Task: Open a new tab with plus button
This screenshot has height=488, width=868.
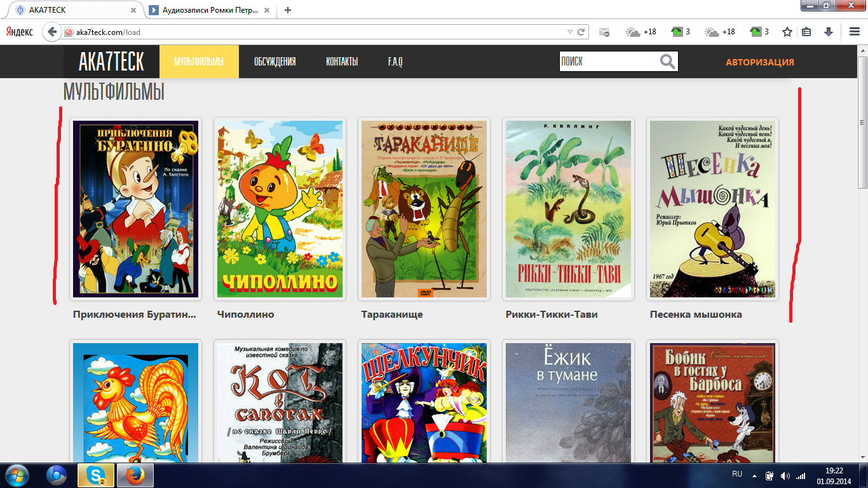Action: 288,10
